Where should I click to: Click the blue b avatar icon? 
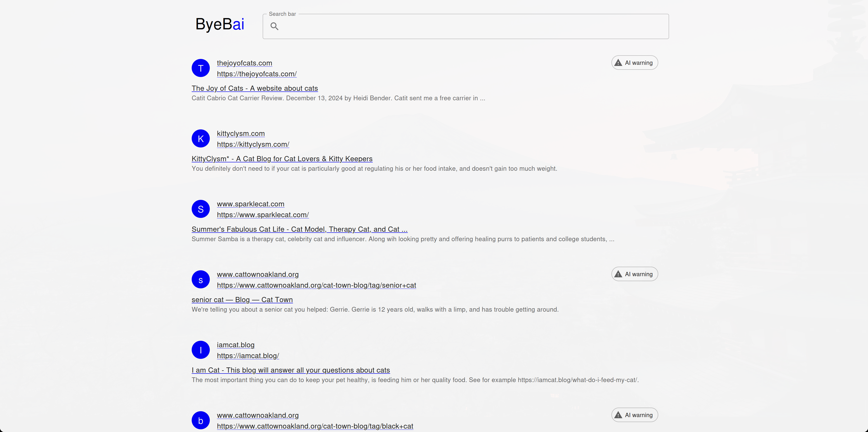(200, 420)
